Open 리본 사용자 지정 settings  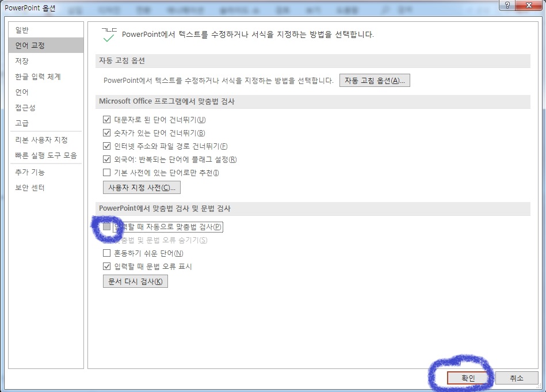click(46, 140)
